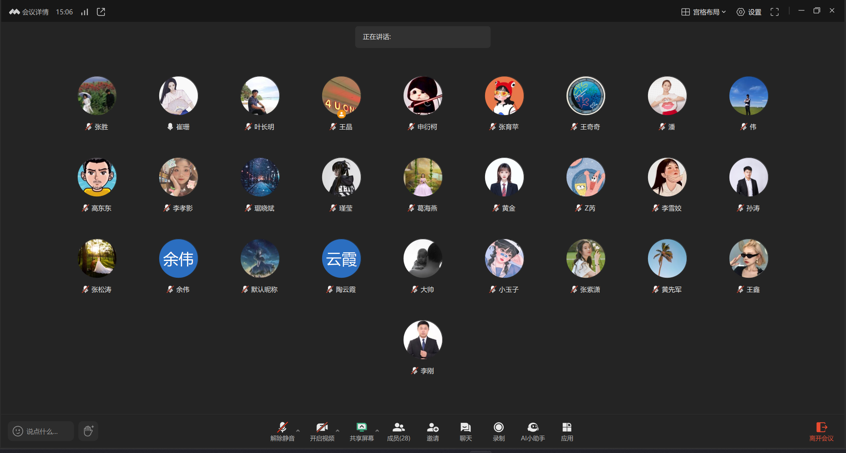Click the muted mic icon beside 李刚
This screenshot has height=453, width=846.
[414, 371]
